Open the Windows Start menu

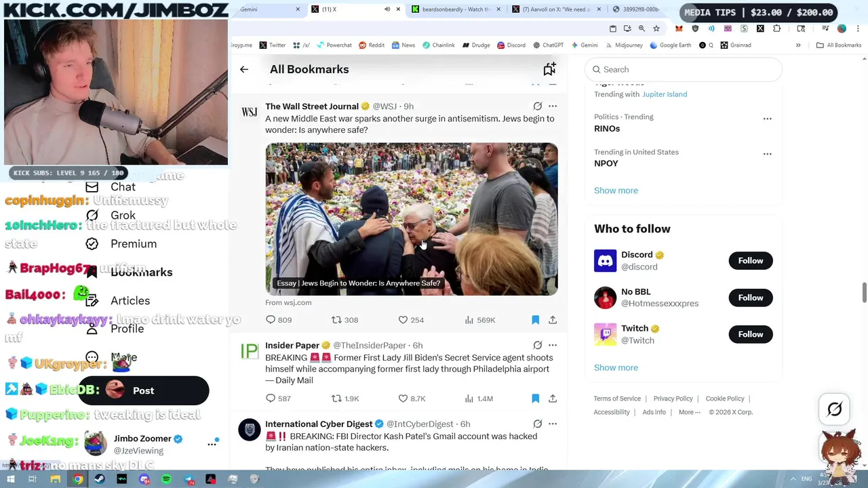pos(10,479)
